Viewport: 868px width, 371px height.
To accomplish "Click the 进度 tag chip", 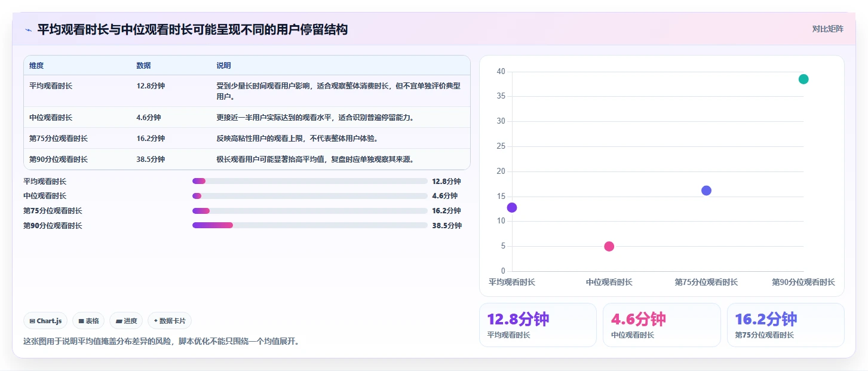I will click(126, 321).
